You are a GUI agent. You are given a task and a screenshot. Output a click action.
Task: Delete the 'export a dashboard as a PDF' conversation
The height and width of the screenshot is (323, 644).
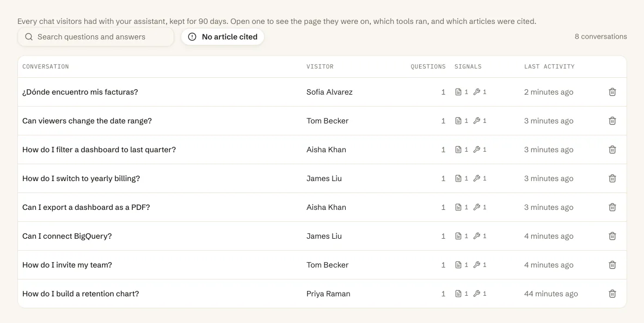(x=612, y=207)
